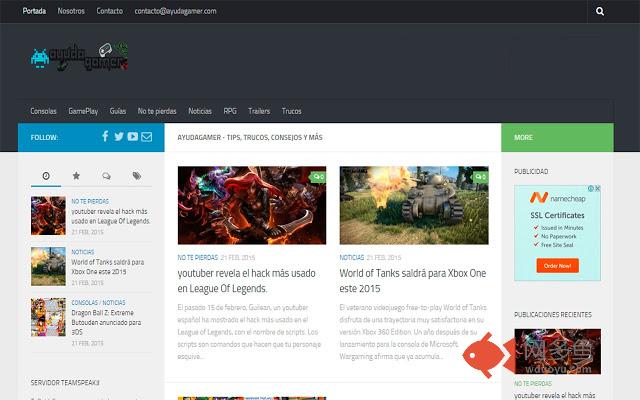Click NO TE PIERDAS label above main article
This screenshot has width=640, height=400.
[198, 258]
